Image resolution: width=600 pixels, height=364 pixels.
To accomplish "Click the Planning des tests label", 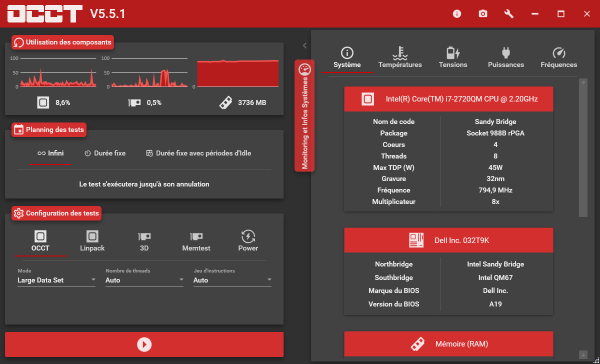I will click(x=55, y=130).
